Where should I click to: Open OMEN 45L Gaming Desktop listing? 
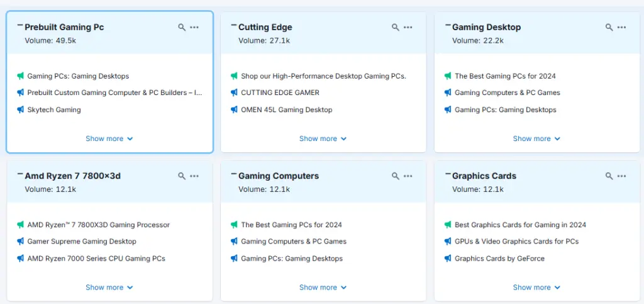[x=286, y=110]
